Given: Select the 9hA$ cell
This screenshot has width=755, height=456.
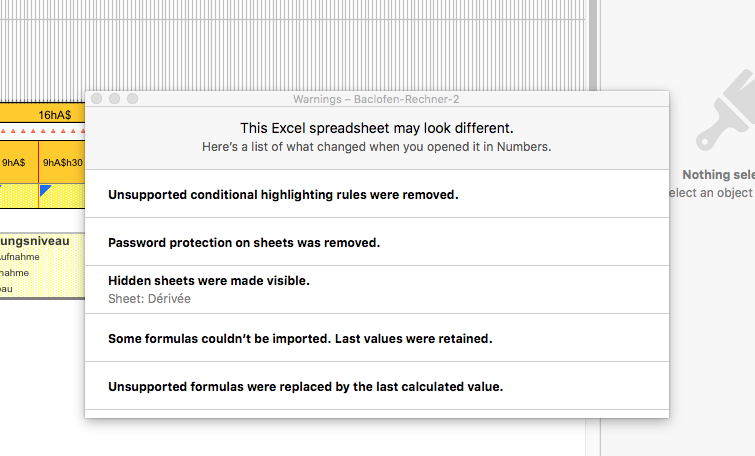Looking at the screenshot, I should [x=14, y=162].
